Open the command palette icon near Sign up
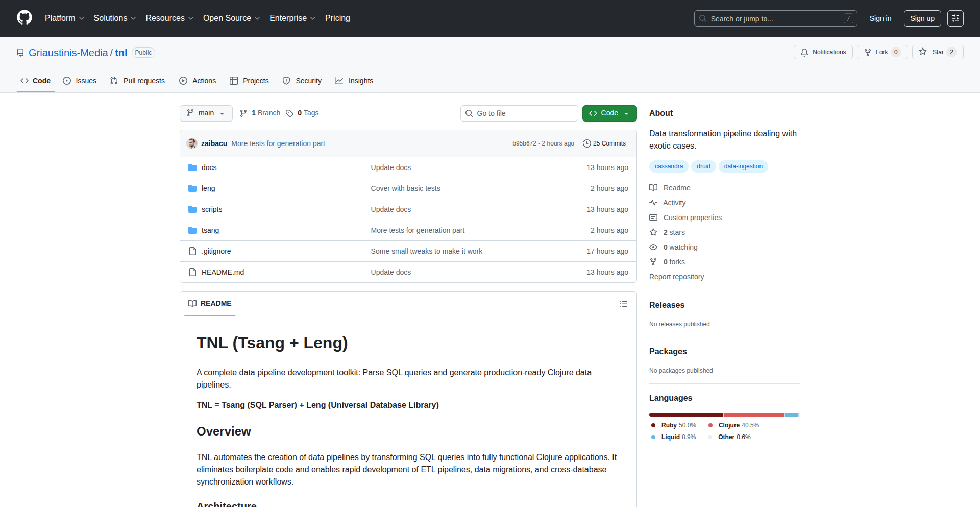Screen dimensions: 980x507 [x=955, y=18]
